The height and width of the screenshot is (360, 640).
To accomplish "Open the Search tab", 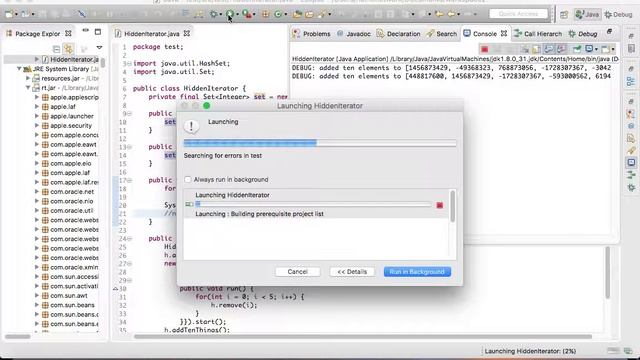I will (442, 34).
